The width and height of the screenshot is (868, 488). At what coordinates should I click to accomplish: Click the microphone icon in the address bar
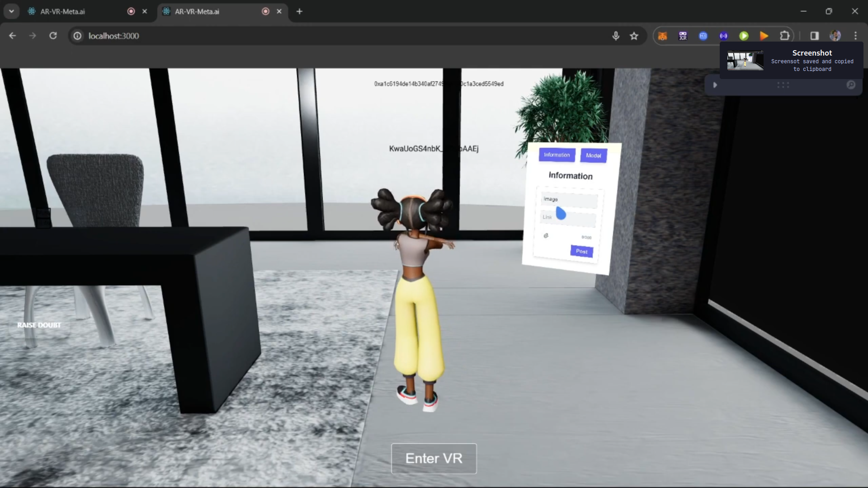pyautogui.click(x=616, y=36)
